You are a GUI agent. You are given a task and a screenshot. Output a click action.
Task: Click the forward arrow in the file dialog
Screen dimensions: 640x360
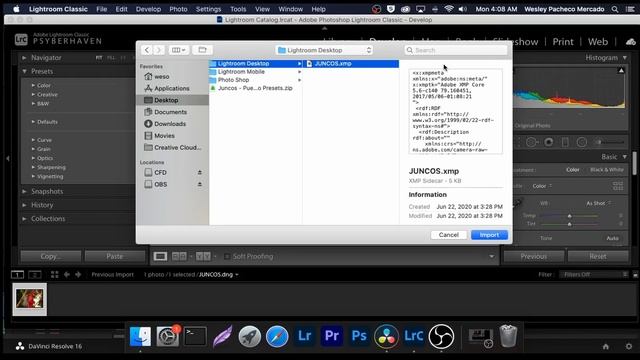tap(159, 50)
